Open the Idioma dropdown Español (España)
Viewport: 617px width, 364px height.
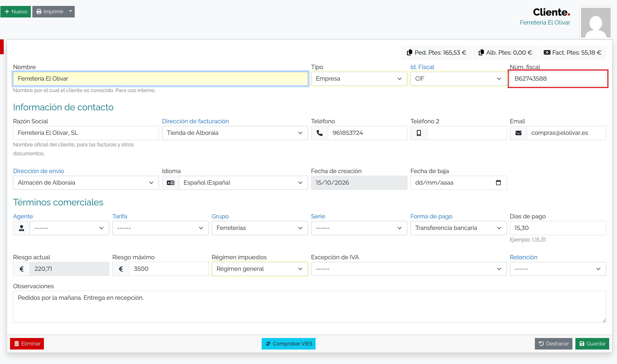pos(243,183)
